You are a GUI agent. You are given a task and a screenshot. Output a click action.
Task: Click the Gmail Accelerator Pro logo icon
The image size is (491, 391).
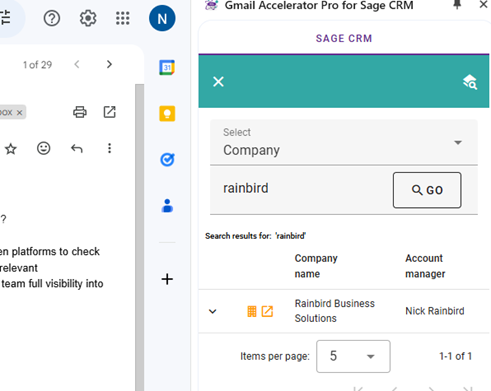[211, 5]
